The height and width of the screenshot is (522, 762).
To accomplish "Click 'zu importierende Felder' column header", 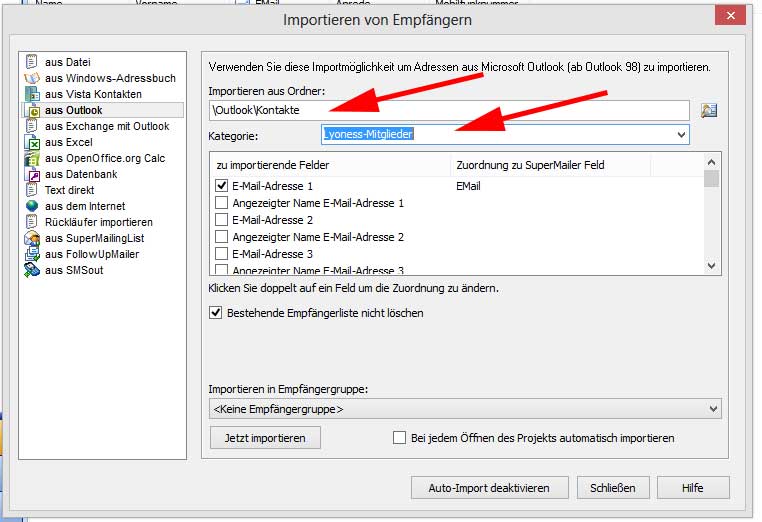I will pyautogui.click(x=330, y=165).
